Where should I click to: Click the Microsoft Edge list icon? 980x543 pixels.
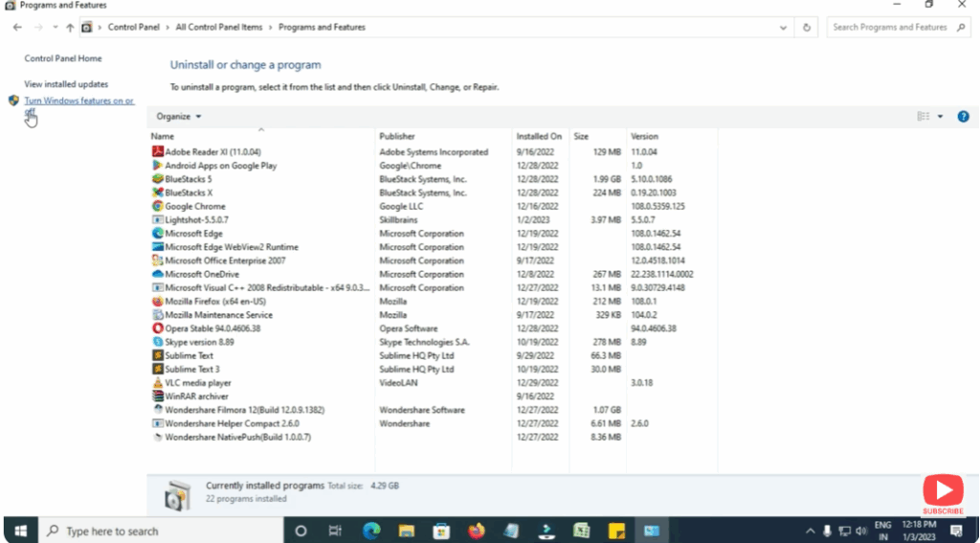158,234
